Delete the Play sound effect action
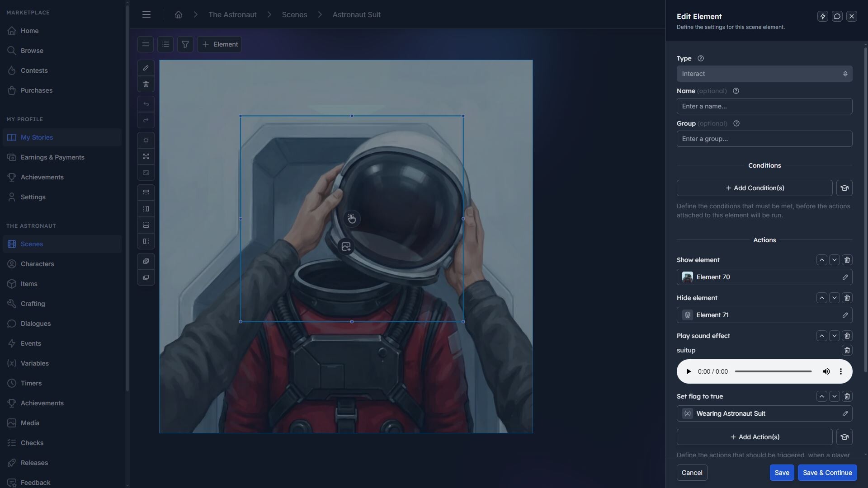The image size is (868, 488). 847,336
